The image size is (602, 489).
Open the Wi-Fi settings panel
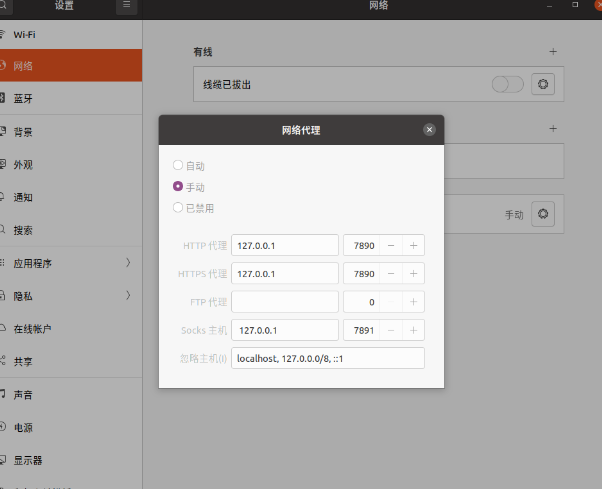coord(70,34)
